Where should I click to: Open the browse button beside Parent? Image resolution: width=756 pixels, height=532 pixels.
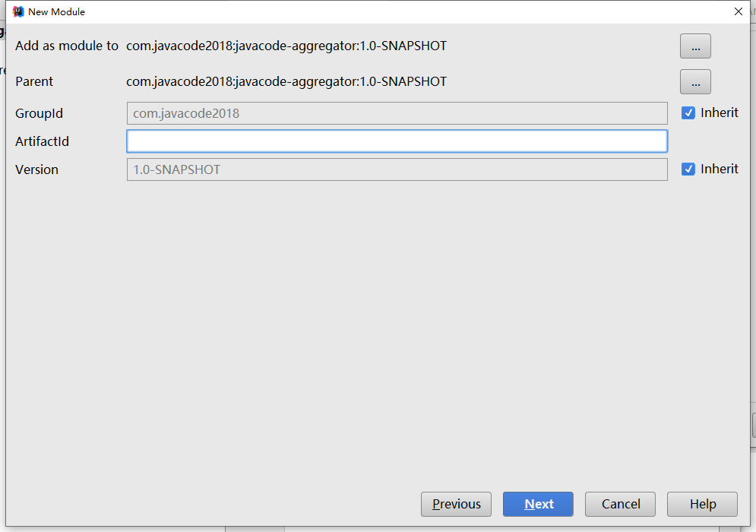(x=694, y=81)
